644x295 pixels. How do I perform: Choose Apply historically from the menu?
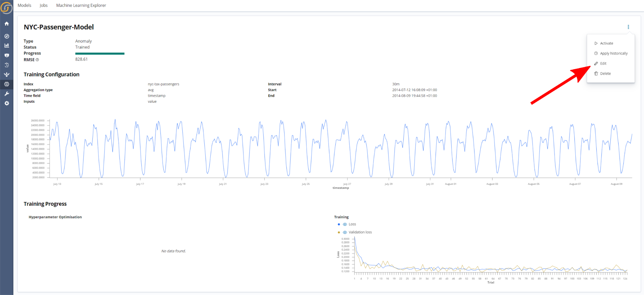(610, 53)
